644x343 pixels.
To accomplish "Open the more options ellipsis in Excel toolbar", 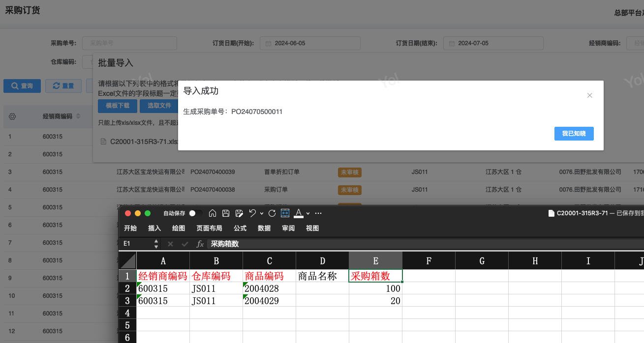I will pyautogui.click(x=318, y=213).
